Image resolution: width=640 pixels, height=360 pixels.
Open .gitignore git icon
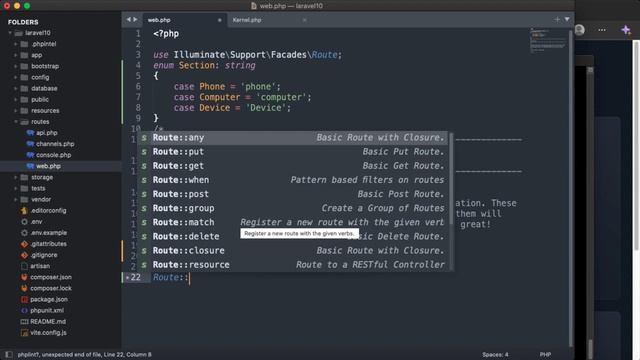(24, 255)
